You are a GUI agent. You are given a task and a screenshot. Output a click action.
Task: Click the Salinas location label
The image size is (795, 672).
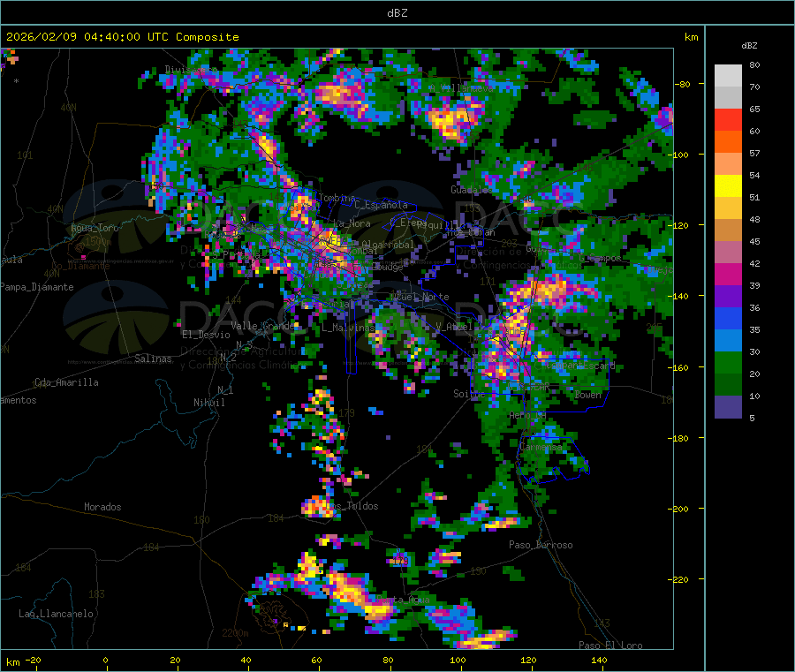tap(153, 359)
